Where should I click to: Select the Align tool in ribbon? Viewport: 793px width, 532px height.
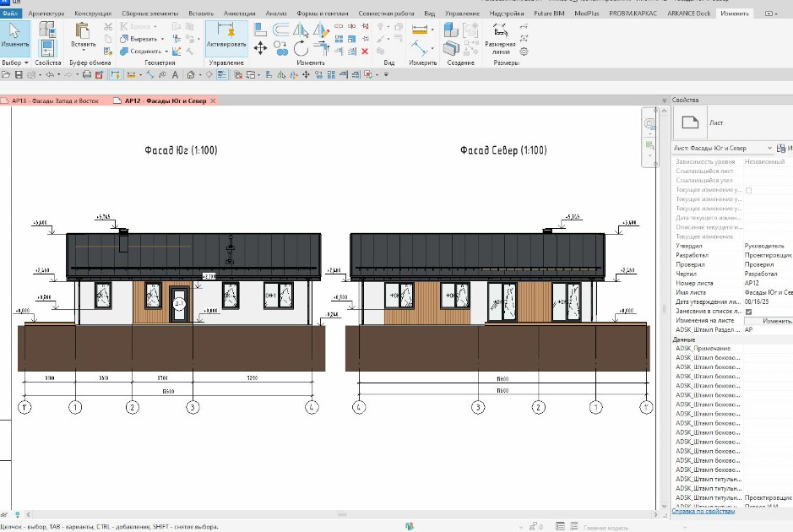260,30
